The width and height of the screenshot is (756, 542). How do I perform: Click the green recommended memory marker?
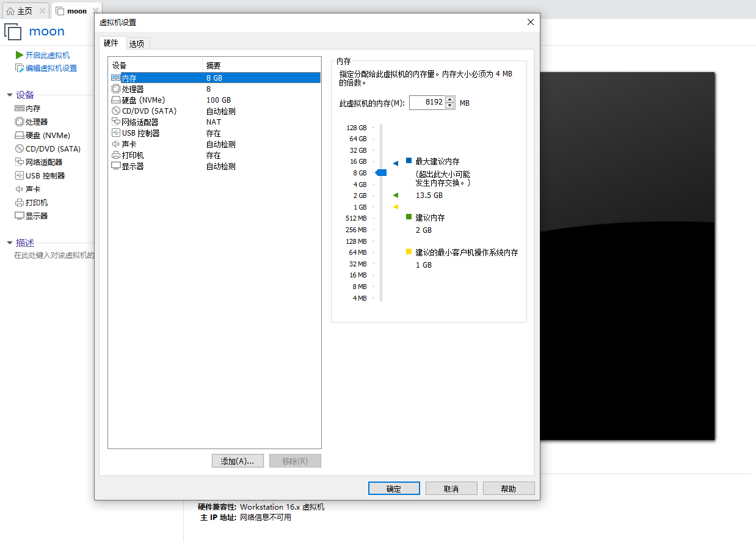coord(395,195)
